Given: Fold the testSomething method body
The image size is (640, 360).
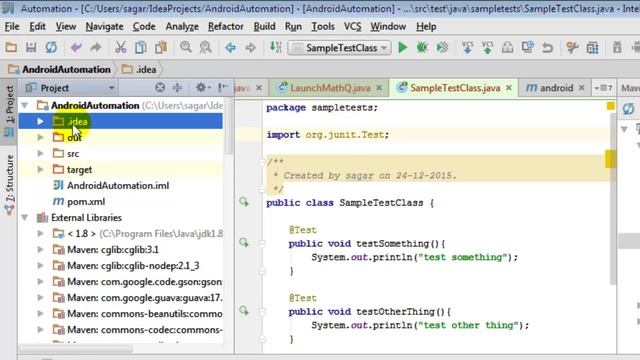Looking at the screenshot, I should click(262, 244).
